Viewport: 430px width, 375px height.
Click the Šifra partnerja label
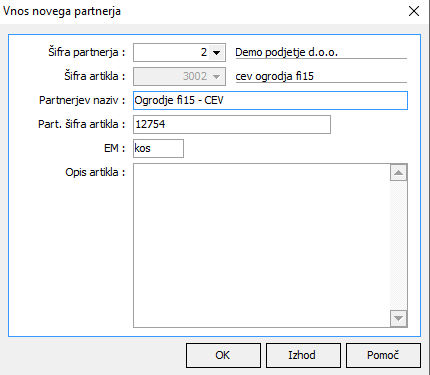point(87,52)
